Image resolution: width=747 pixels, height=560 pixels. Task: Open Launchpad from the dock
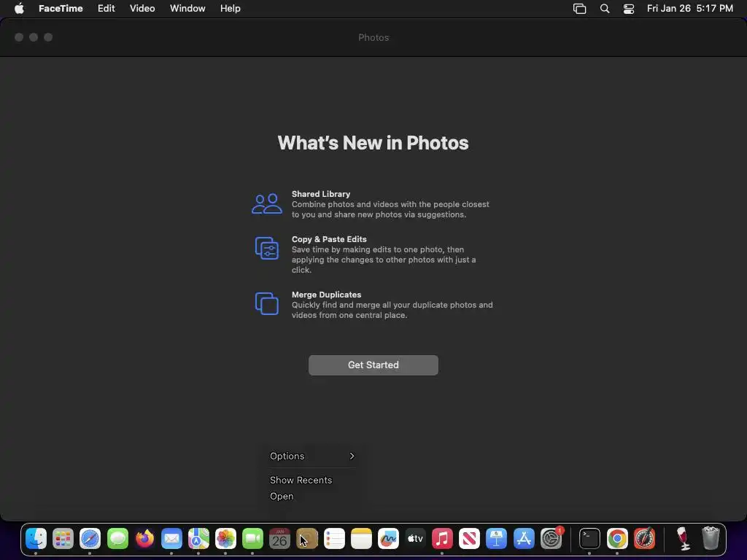pos(63,539)
